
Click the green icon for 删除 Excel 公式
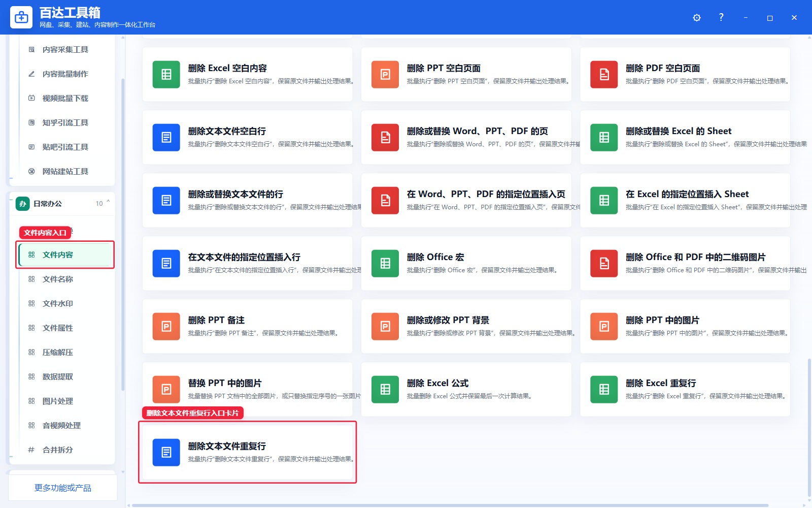385,390
